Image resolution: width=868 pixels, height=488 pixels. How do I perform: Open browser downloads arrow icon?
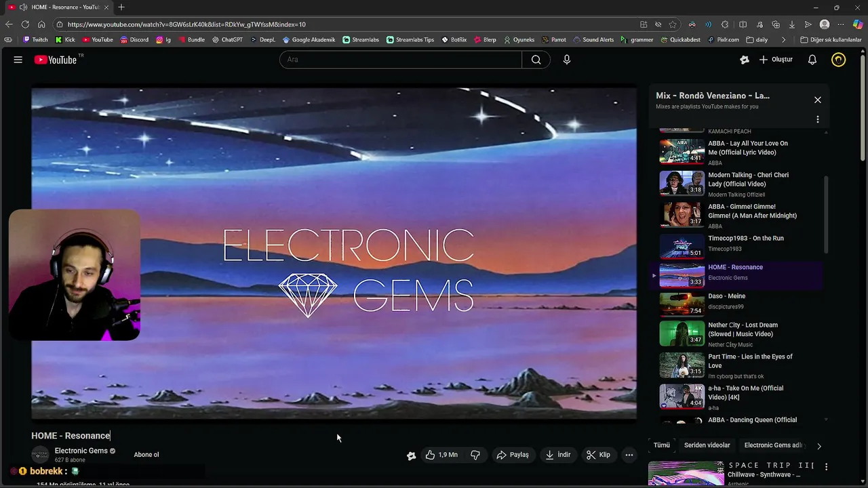[791, 24]
